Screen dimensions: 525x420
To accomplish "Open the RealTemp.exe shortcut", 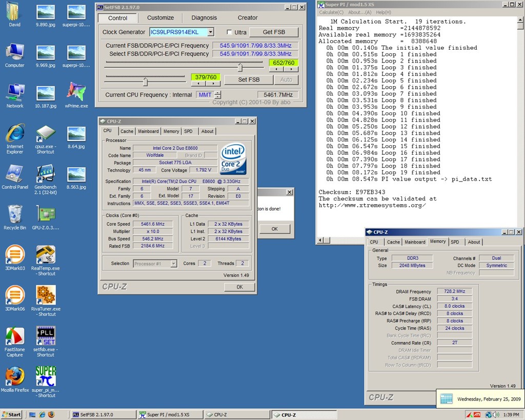I will pos(46,259).
